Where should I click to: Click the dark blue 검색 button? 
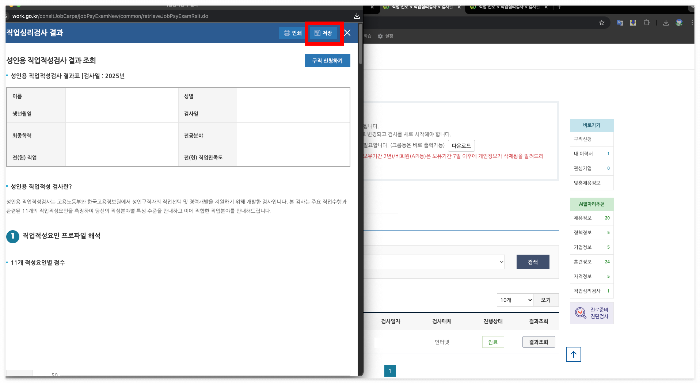tap(533, 262)
